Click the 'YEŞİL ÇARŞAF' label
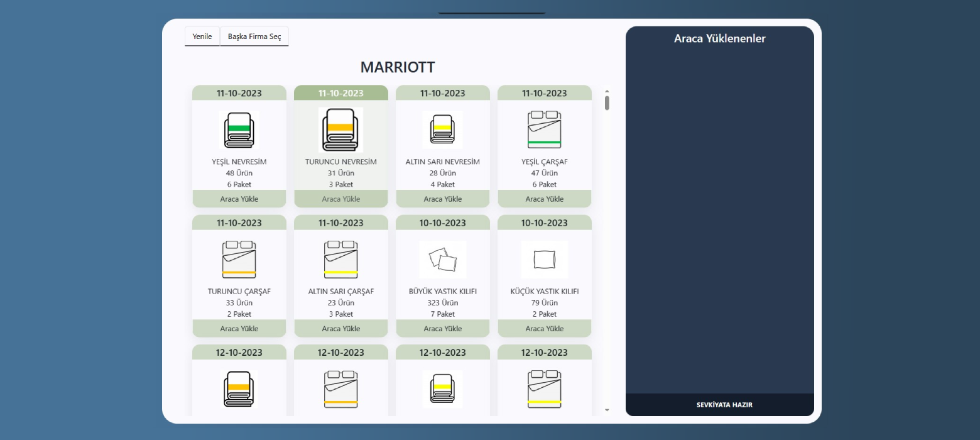Image resolution: width=980 pixels, height=440 pixels. (545, 162)
